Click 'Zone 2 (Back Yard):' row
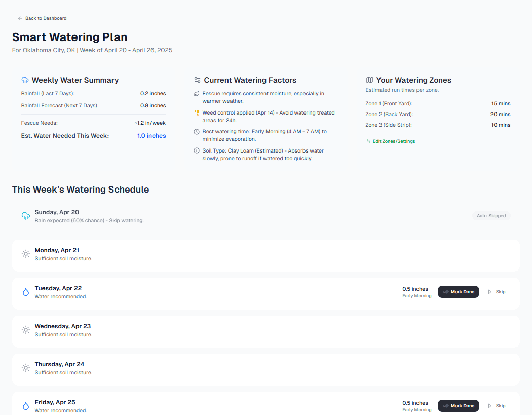This screenshot has height=415, width=532. [438, 115]
